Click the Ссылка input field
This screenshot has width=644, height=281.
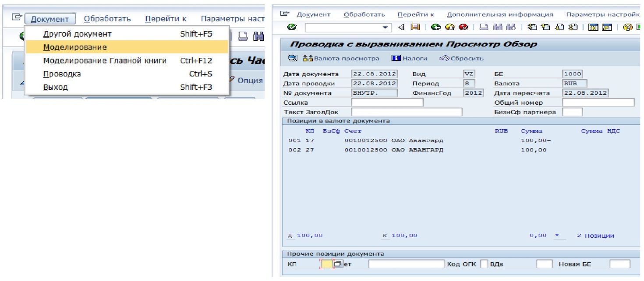387,102
